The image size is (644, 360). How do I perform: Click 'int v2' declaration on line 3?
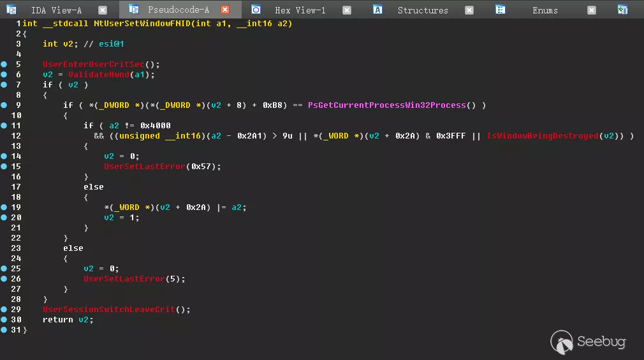click(60, 43)
